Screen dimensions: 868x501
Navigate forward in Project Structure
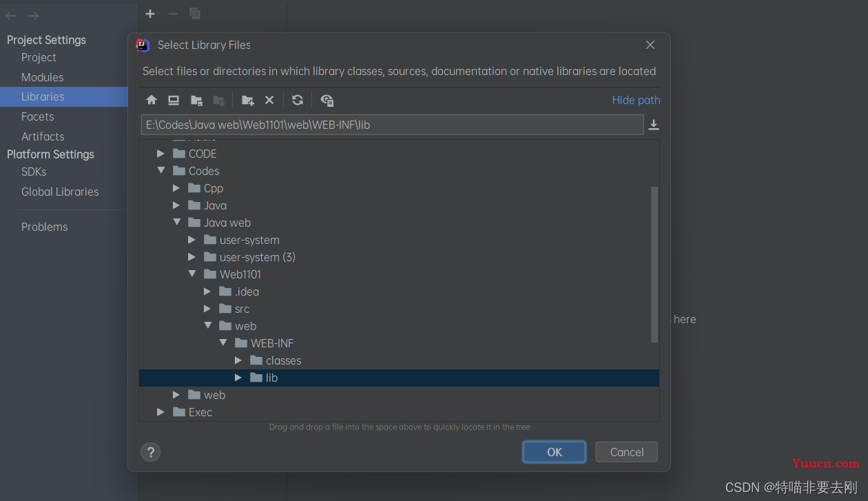33,15
